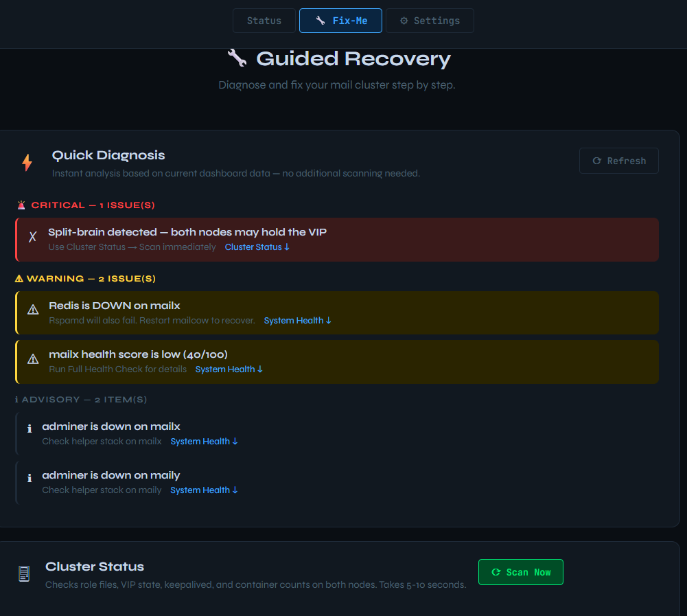Start cluster scan with Scan Now
Screen dimensions: 687x616
point(520,572)
